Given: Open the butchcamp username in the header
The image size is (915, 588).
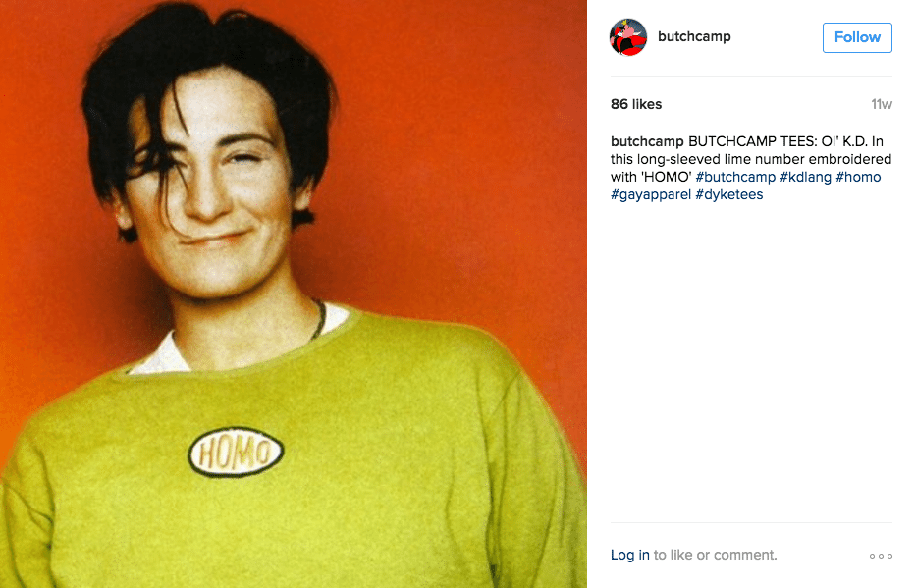Looking at the screenshot, I should (694, 36).
